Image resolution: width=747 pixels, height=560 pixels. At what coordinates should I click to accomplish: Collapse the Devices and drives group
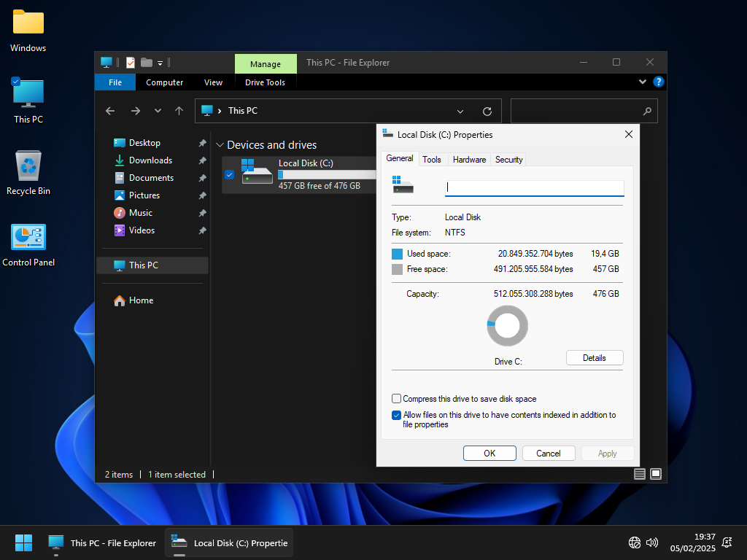tap(220, 145)
